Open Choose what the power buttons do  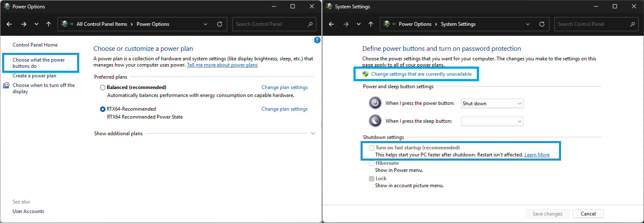[x=39, y=63]
